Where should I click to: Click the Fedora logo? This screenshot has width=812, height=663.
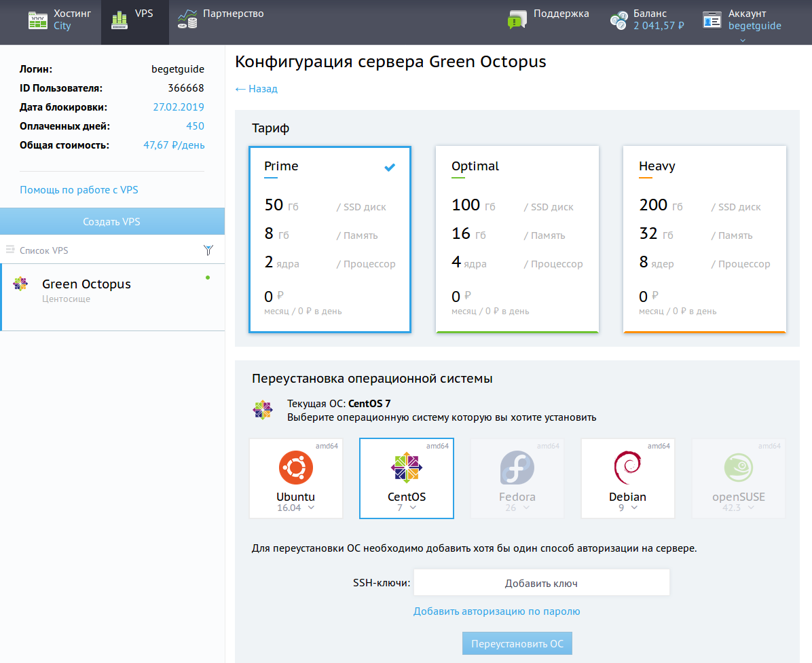pyautogui.click(x=517, y=468)
